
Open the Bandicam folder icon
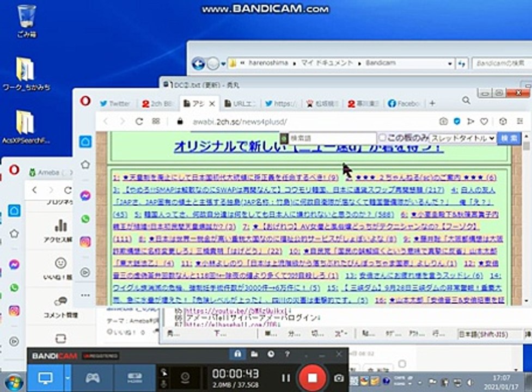pos(254,354)
